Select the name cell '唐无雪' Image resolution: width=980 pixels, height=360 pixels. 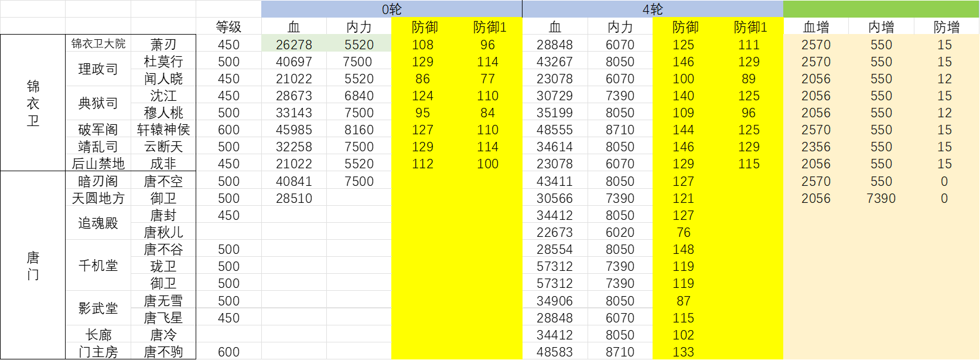[163, 301]
